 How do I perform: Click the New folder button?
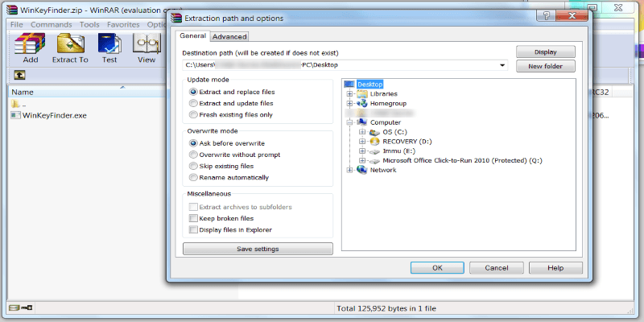(546, 66)
